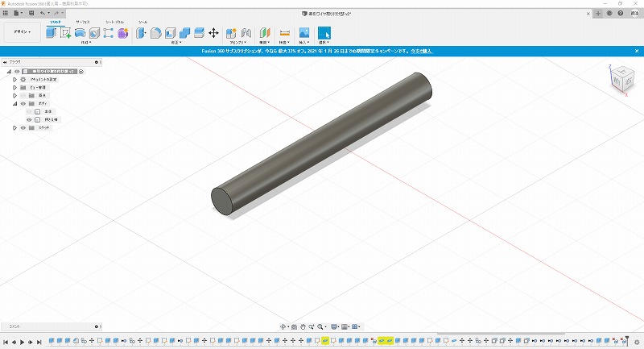
Task: Click the Move/Copy arrows icon
Action: tap(213, 33)
